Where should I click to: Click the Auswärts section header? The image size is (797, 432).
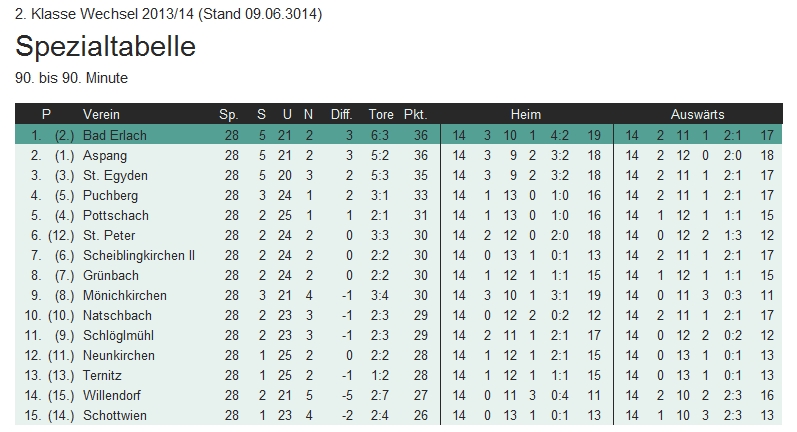[697, 115]
